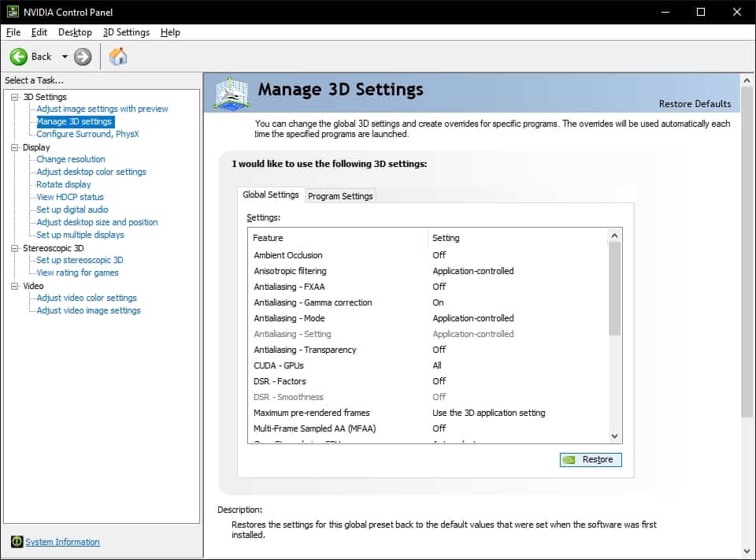Open Adjust image settings with preview
The image size is (756, 560).
(102, 109)
